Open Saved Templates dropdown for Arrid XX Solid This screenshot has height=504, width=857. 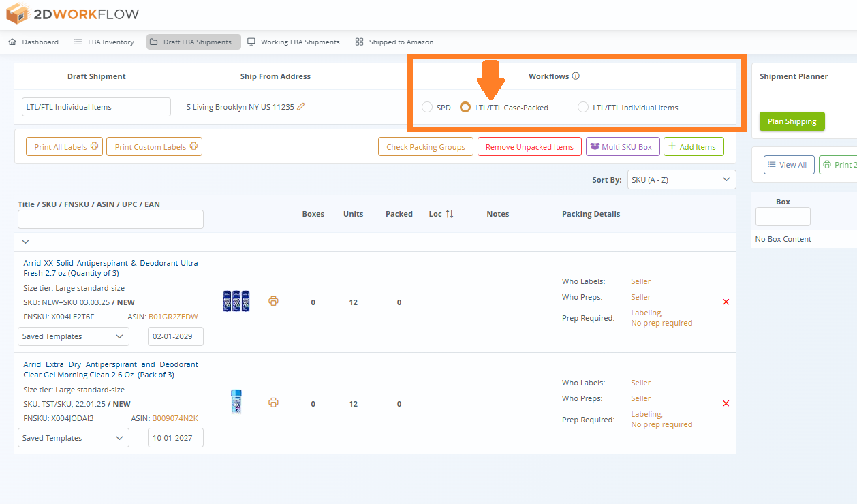click(73, 336)
